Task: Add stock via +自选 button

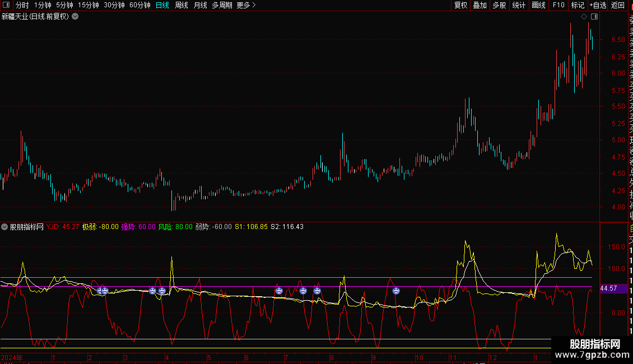Action: [598, 5]
